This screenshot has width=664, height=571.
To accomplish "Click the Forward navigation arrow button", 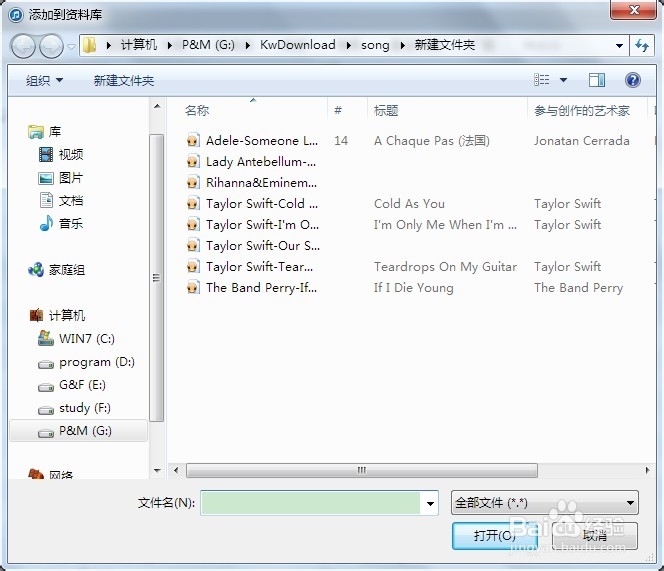I will click(51, 46).
